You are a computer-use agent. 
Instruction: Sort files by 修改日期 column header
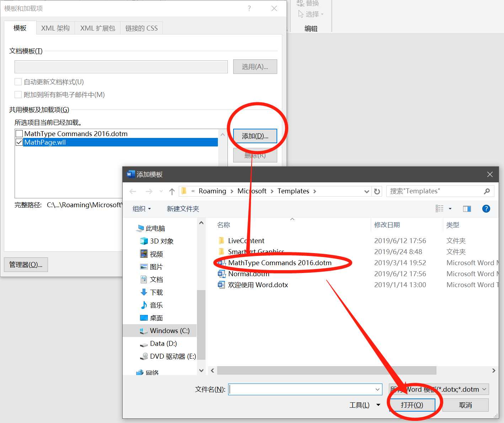[x=387, y=225]
